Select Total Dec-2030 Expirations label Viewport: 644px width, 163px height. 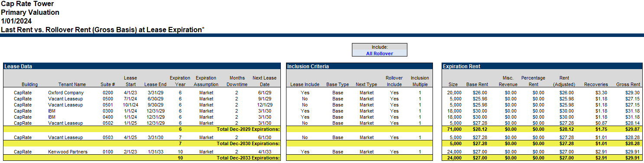click(x=248, y=143)
